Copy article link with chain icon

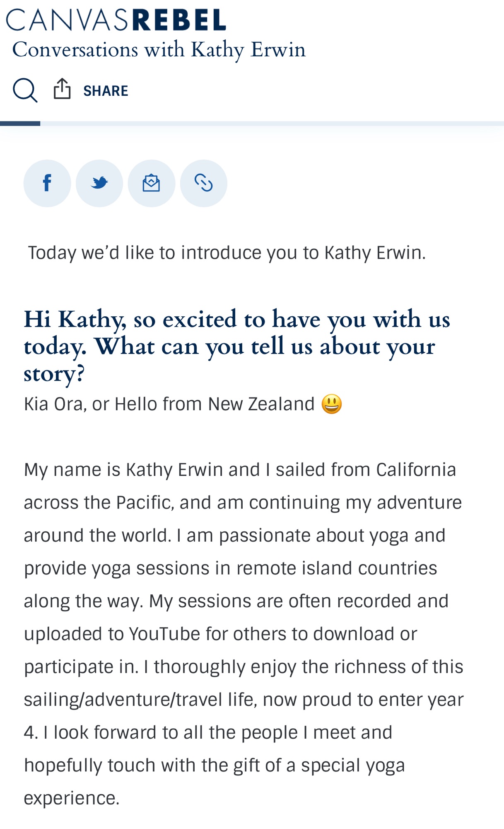[x=204, y=183]
